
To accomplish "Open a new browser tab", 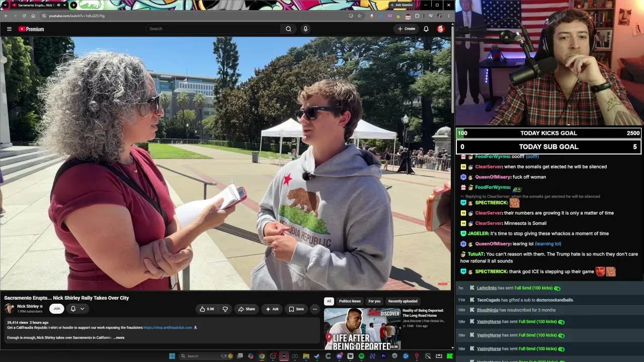I will pyautogui.click(x=73, y=5).
